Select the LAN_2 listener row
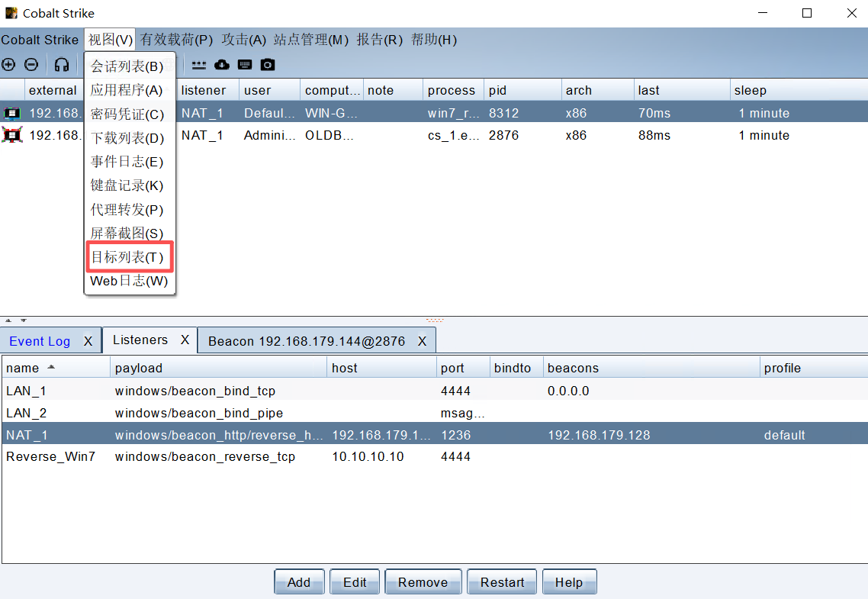 pyautogui.click(x=435, y=413)
